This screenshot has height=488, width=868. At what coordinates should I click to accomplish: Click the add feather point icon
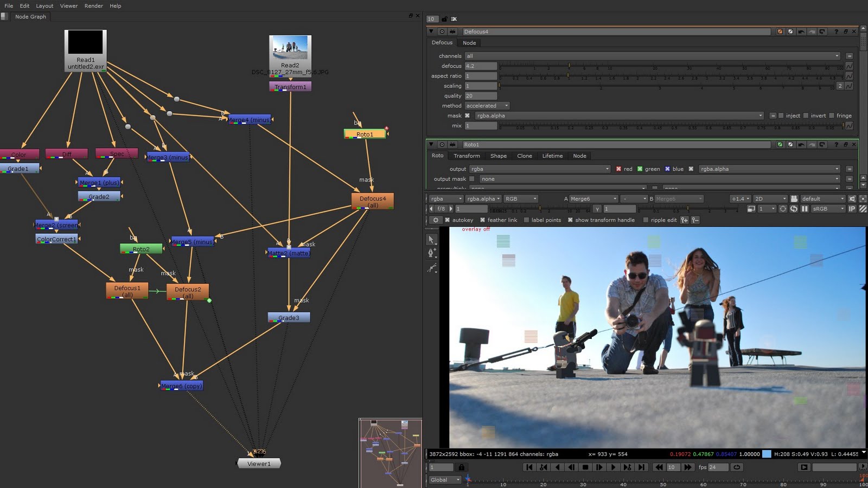click(x=685, y=220)
